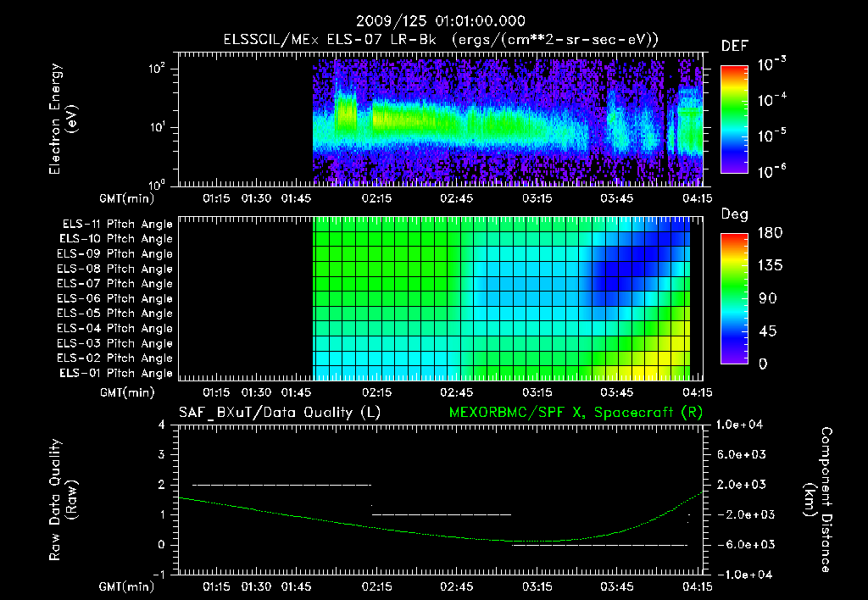The image size is (868, 600).
Task: Click the 01:45 time label under the bottom panel
Action: pos(296,586)
